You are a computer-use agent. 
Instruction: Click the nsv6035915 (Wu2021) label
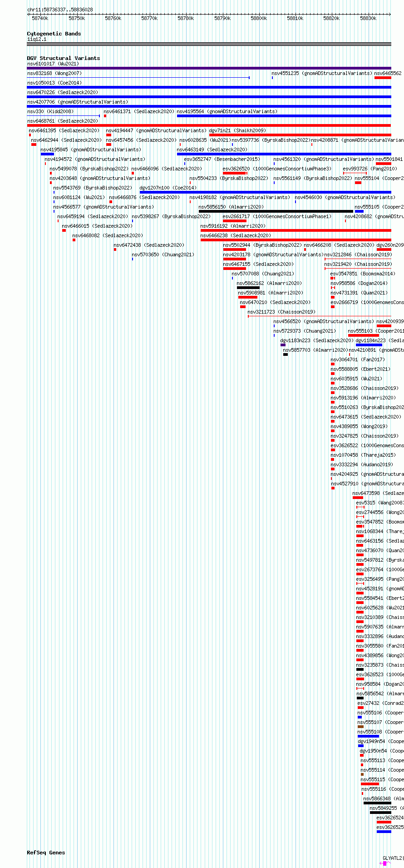click(356, 379)
